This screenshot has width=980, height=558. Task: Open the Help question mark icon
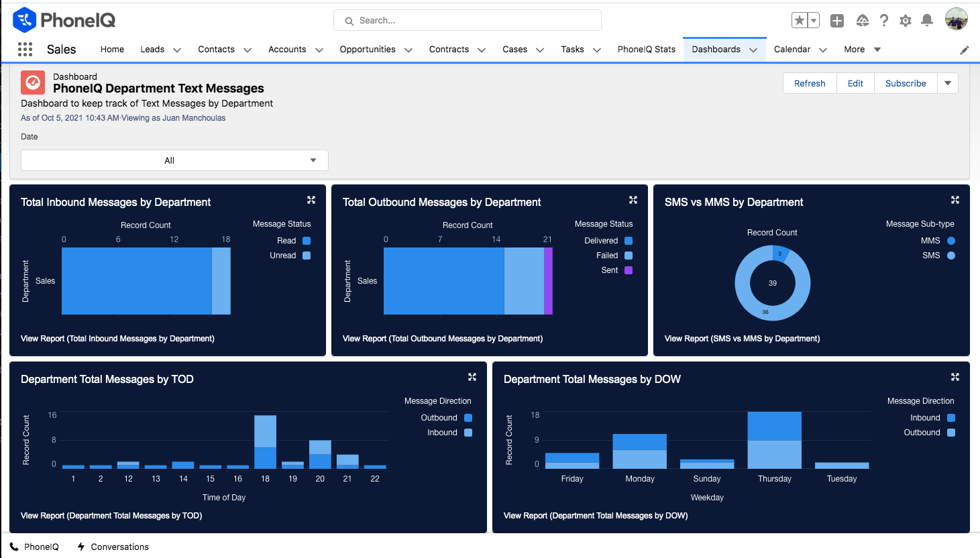pyautogui.click(x=884, y=21)
